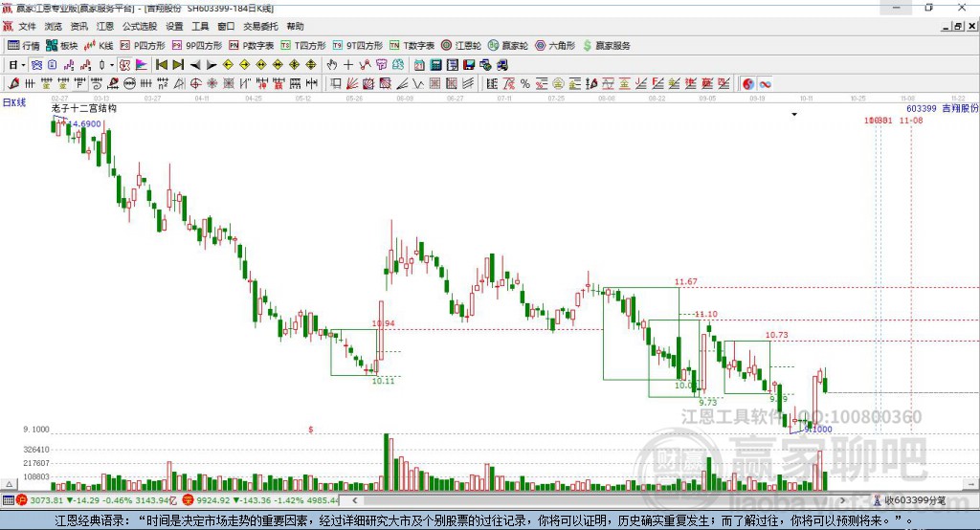Image resolution: width=980 pixels, height=530 pixels.
Task: Select the red pencil drawing tool
Action: [13, 84]
